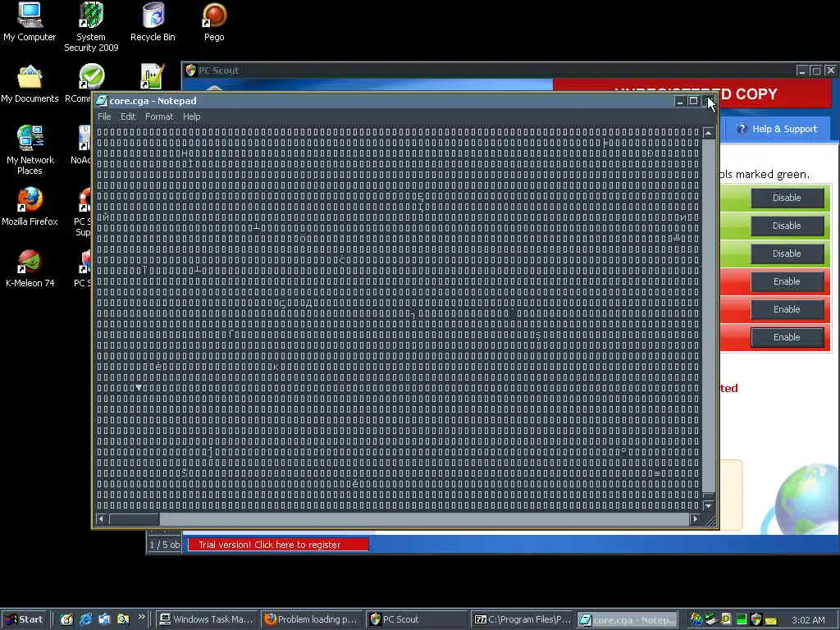Click the second Disable button in PC Scout

787,226
